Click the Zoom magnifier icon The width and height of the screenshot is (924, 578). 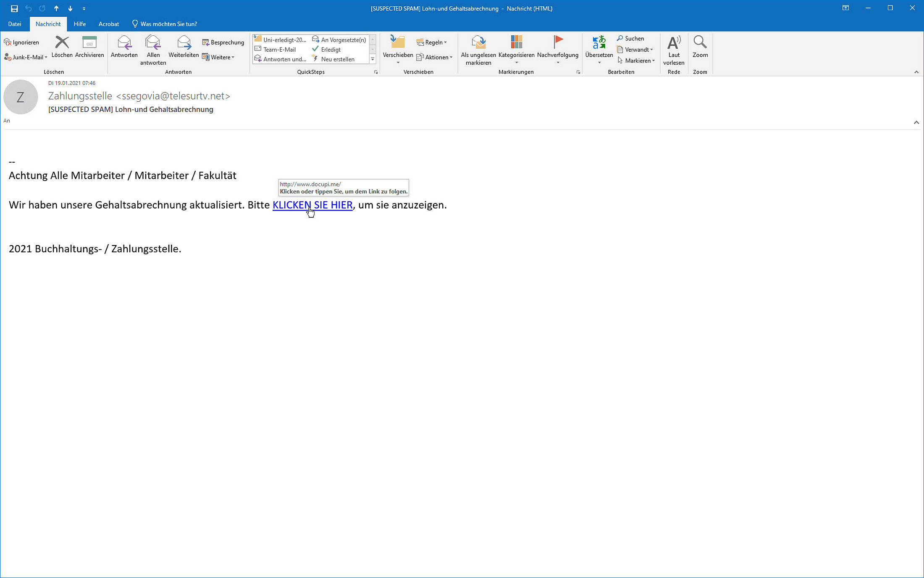pos(700,42)
